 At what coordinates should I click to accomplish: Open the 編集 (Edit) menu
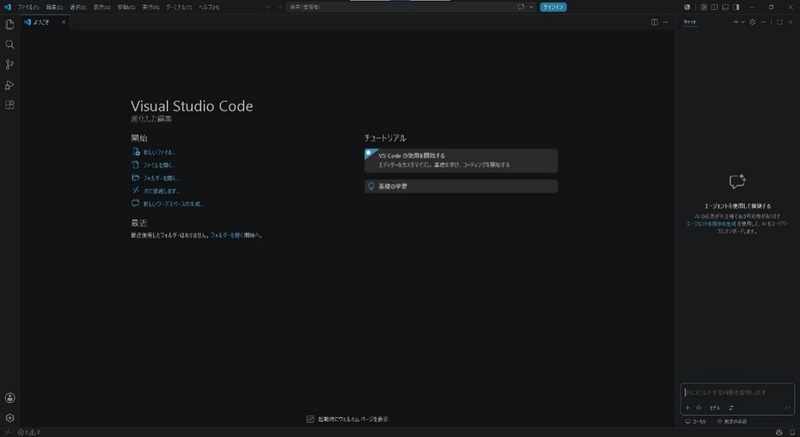[54, 7]
